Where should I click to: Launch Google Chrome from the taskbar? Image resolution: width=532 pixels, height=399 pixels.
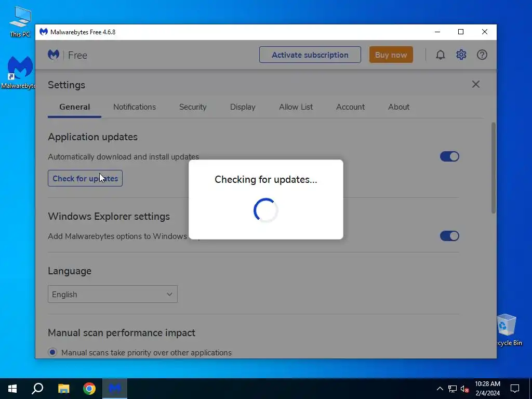pos(89,389)
